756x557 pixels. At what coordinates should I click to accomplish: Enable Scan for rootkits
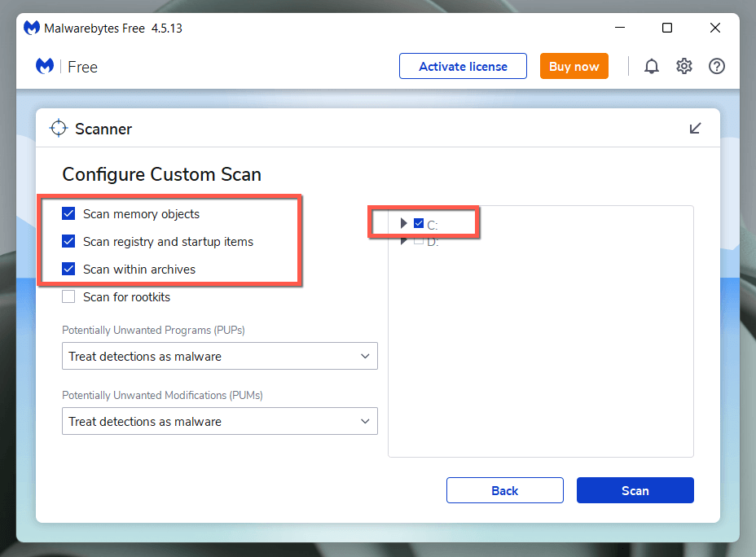coord(68,296)
